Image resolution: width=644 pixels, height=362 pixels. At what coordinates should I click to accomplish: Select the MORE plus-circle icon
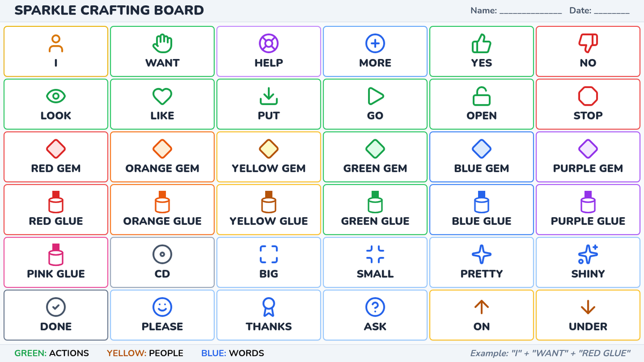click(x=375, y=42)
